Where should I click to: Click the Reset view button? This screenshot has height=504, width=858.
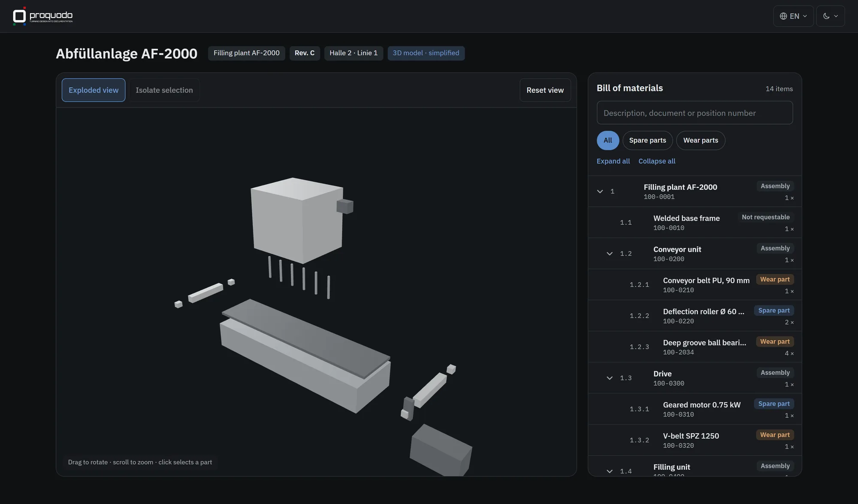pyautogui.click(x=545, y=90)
